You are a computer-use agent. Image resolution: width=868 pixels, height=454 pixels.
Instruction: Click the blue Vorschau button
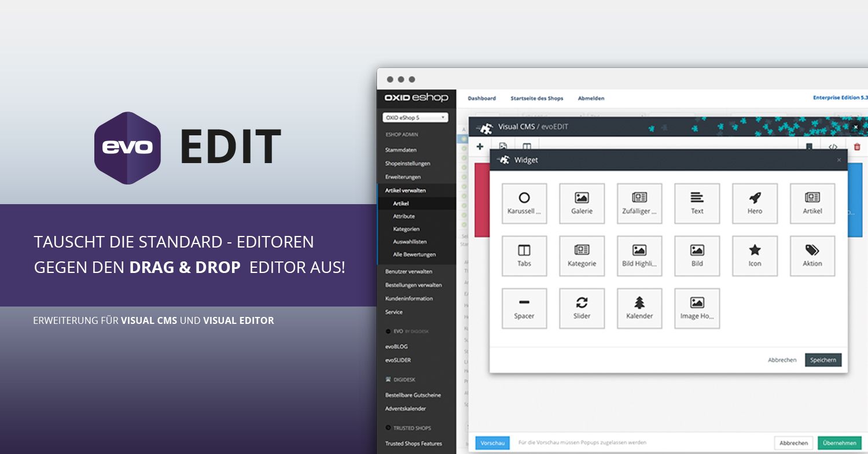(x=492, y=443)
